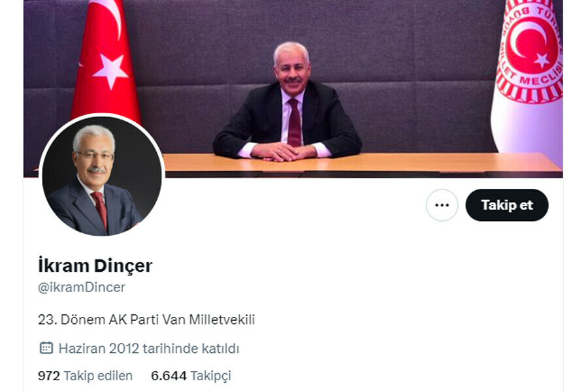Open the three-dot more options menu

coord(442,205)
